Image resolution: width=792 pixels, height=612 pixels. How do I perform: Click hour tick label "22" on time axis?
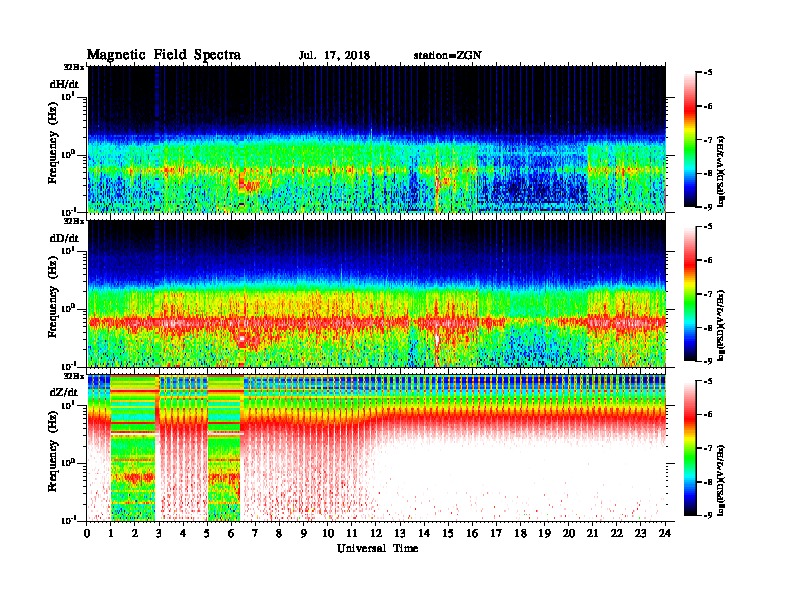617,533
